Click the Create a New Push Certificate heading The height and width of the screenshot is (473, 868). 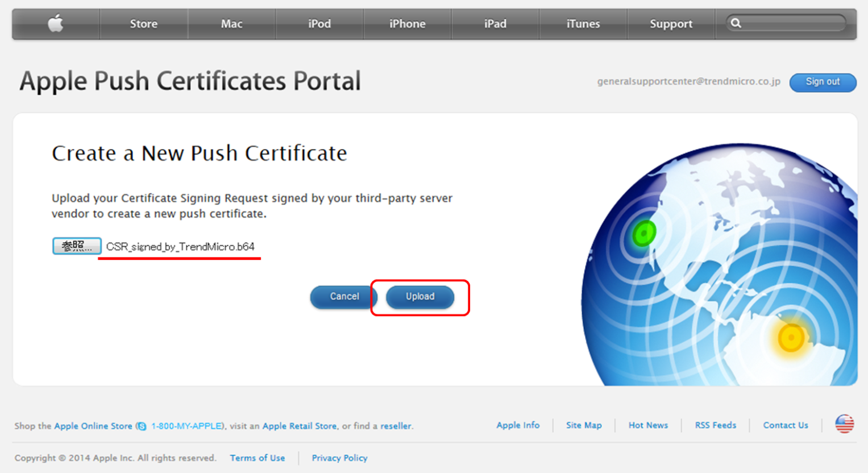click(200, 153)
